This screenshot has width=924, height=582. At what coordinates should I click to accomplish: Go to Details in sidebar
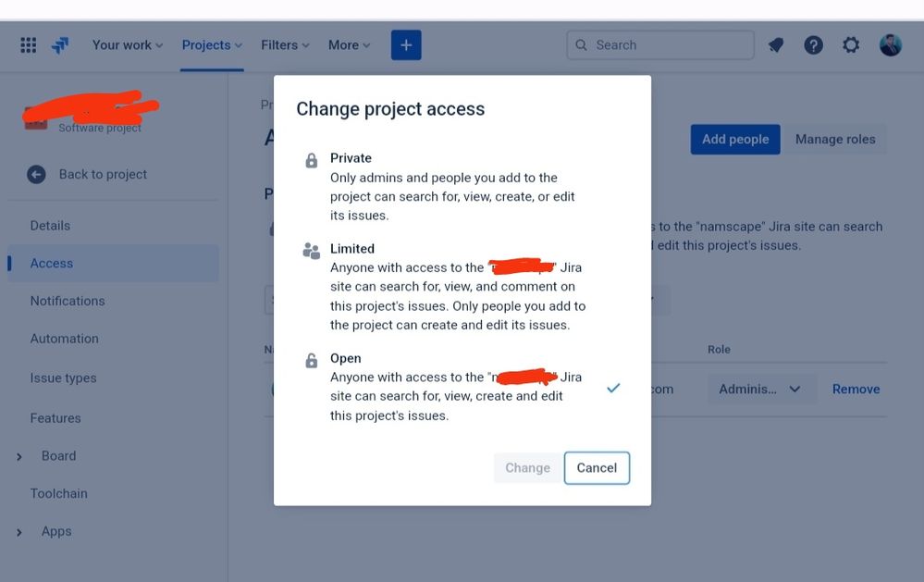coord(50,226)
